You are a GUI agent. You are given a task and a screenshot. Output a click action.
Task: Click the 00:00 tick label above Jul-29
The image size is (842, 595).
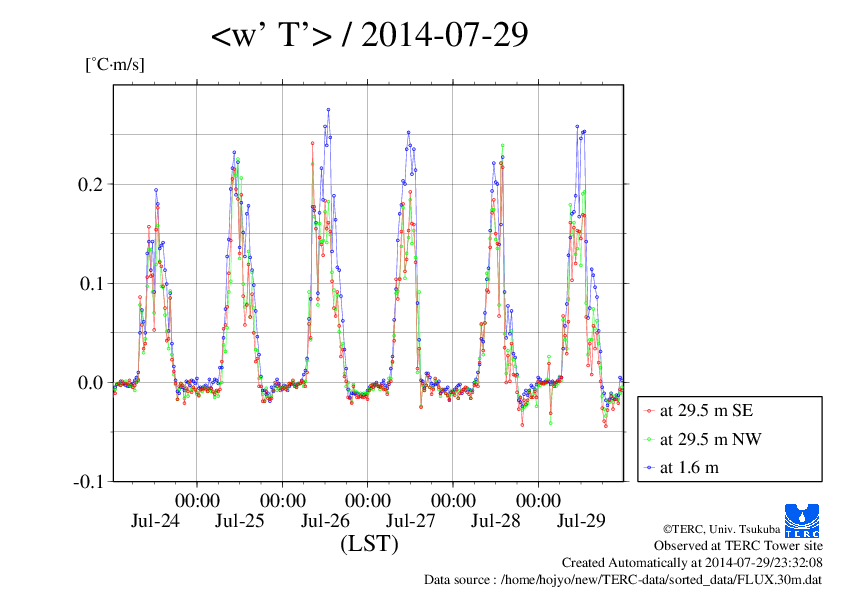click(x=539, y=501)
